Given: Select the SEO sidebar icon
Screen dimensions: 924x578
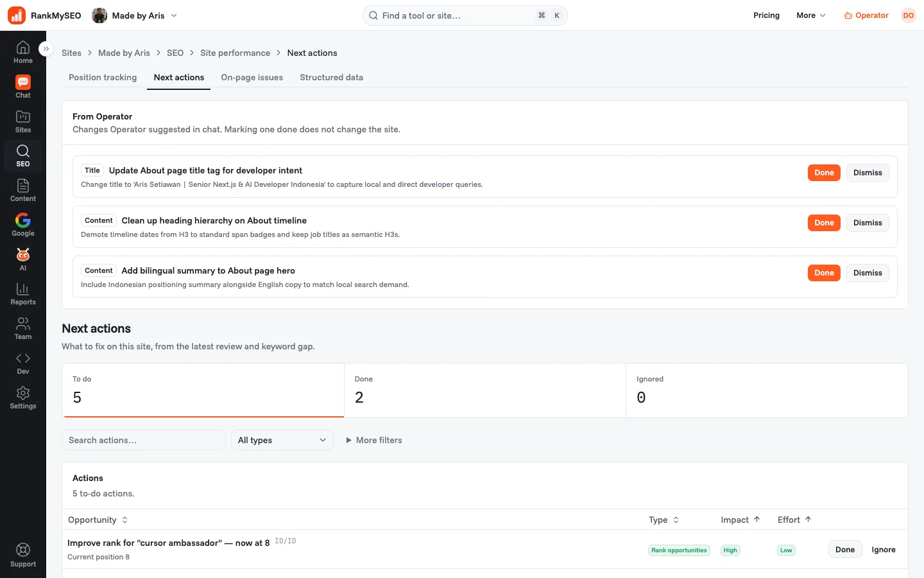Looking at the screenshot, I should 23,156.
